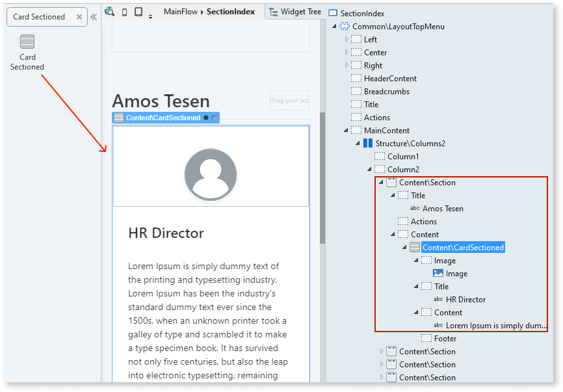This screenshot has width=563, height=392.
Task: Click the avatar placeholder image in card
Action: (x=210, y=174)
